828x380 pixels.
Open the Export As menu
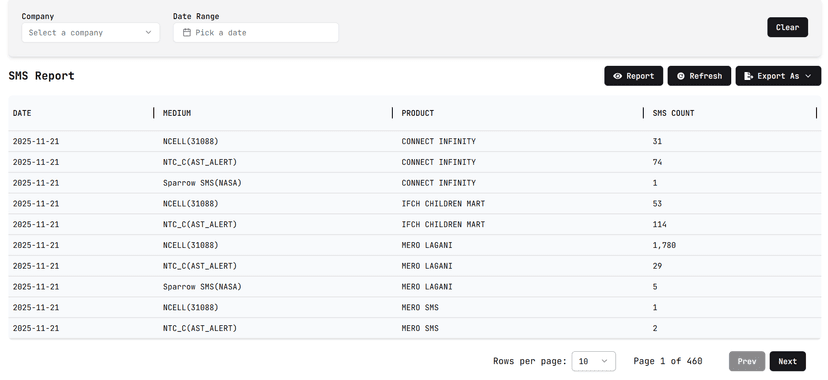[778, 76]
